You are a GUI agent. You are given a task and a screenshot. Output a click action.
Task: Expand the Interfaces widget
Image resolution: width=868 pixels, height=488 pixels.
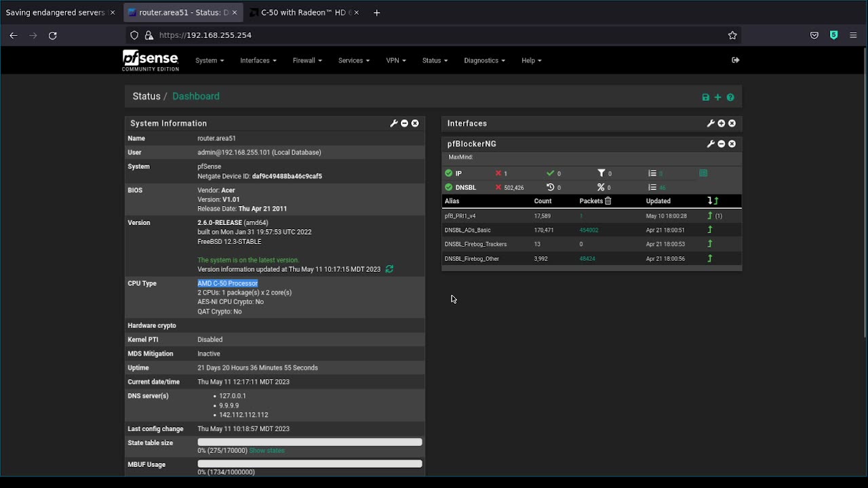(x=722, y=123)
